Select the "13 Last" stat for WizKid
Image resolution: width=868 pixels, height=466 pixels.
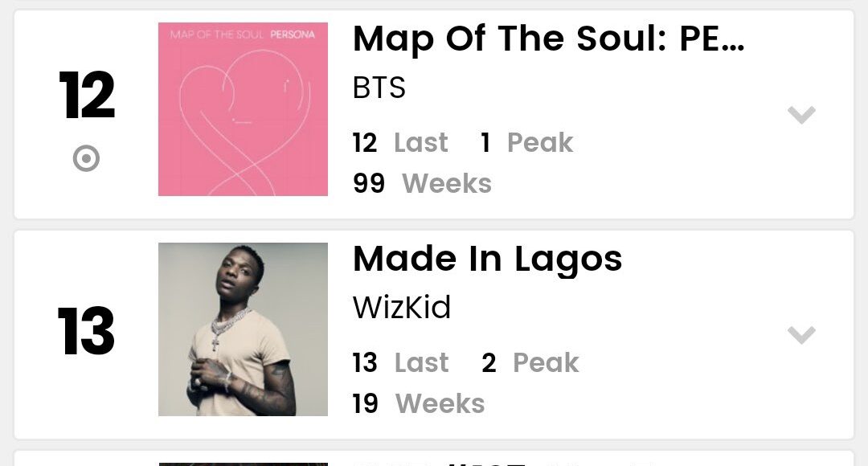tap(400, 363)
